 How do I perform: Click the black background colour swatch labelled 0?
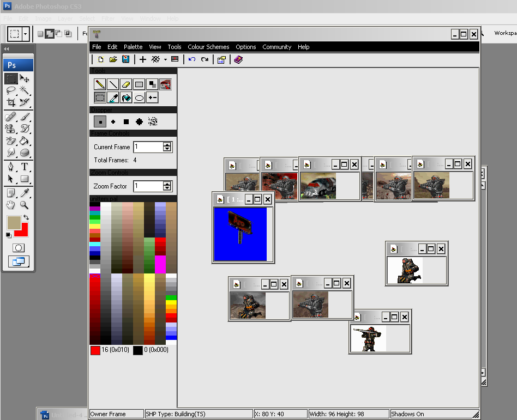click(138, 350)
